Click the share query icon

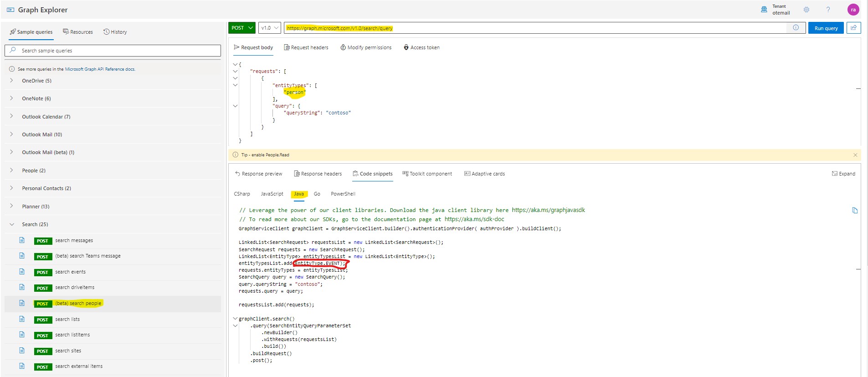[x=853, y=28]
